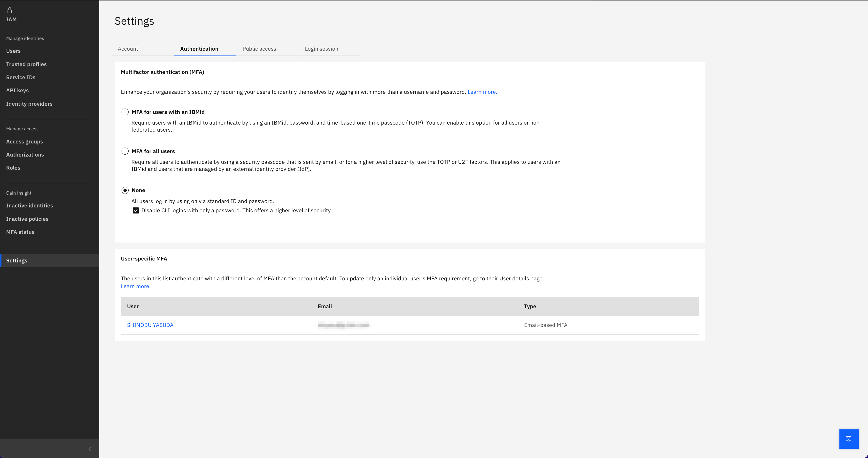The height and width of the screenshot is (458, 868).
Task: Open Trusted profiles page
Action: 26,64
